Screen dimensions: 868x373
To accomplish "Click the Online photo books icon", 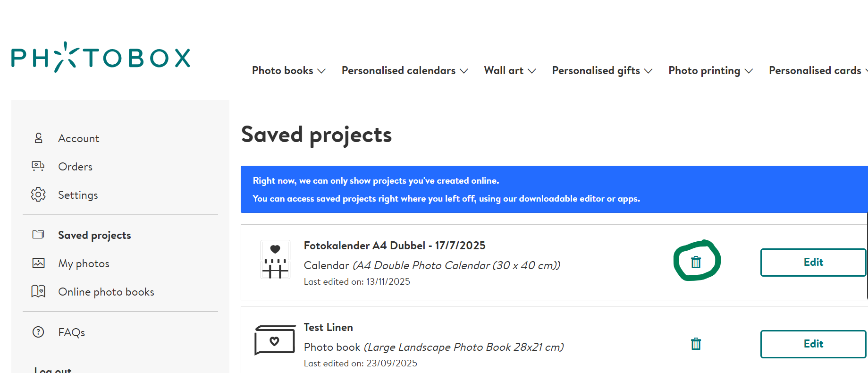I will pos(38,291).
